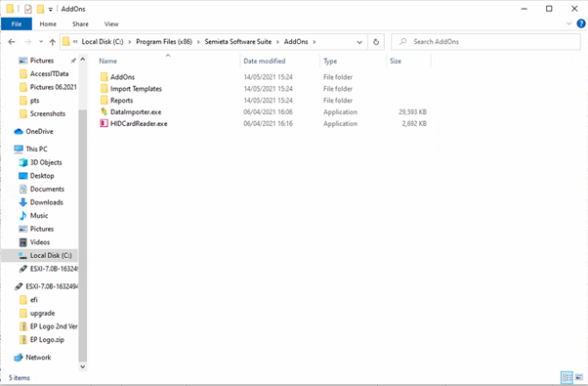Open Music in navigation pane

point(39,215)
